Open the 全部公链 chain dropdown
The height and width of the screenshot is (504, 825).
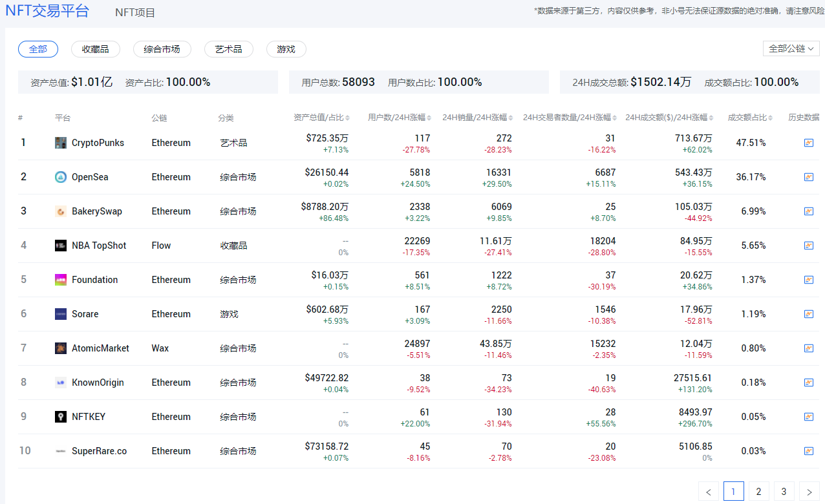point(791,48)
